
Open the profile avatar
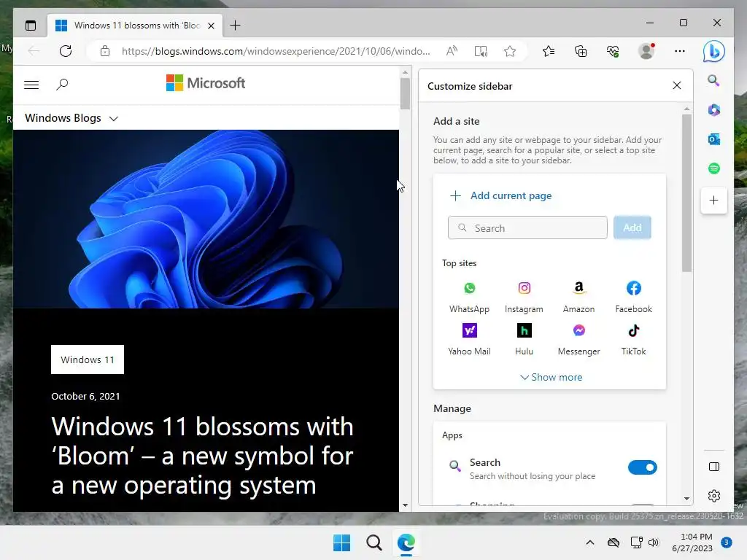coord(646,51)
